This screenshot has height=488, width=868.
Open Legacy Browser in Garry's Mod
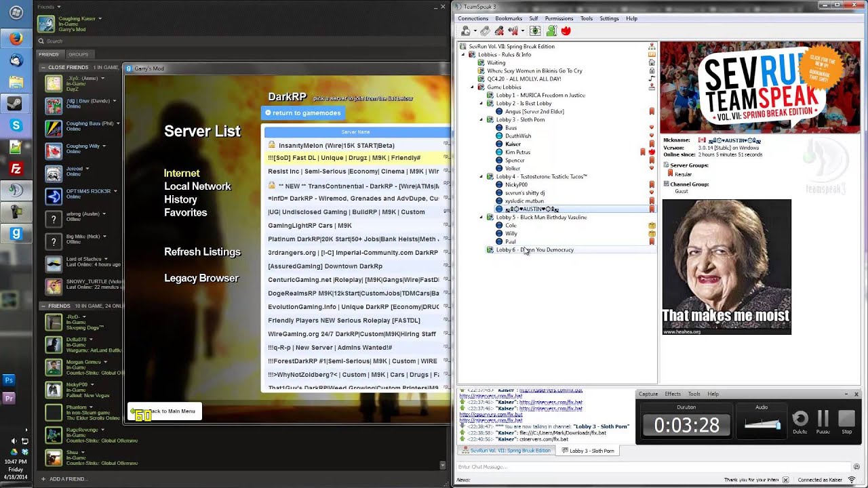pos(201,278)
